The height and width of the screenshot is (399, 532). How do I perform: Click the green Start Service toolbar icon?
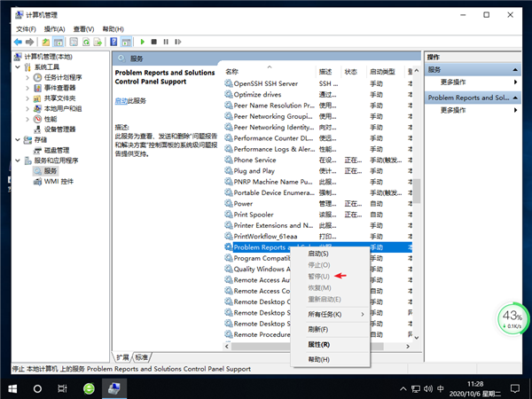(x=142, y=41)
